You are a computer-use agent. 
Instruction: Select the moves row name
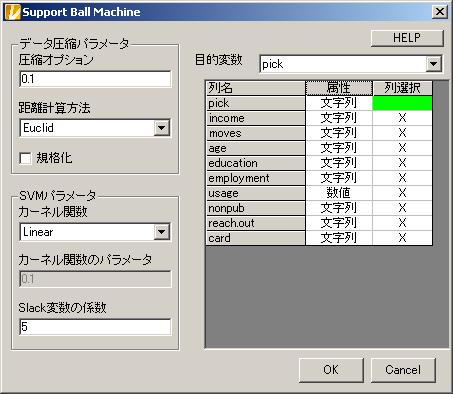tap(256, 133)
